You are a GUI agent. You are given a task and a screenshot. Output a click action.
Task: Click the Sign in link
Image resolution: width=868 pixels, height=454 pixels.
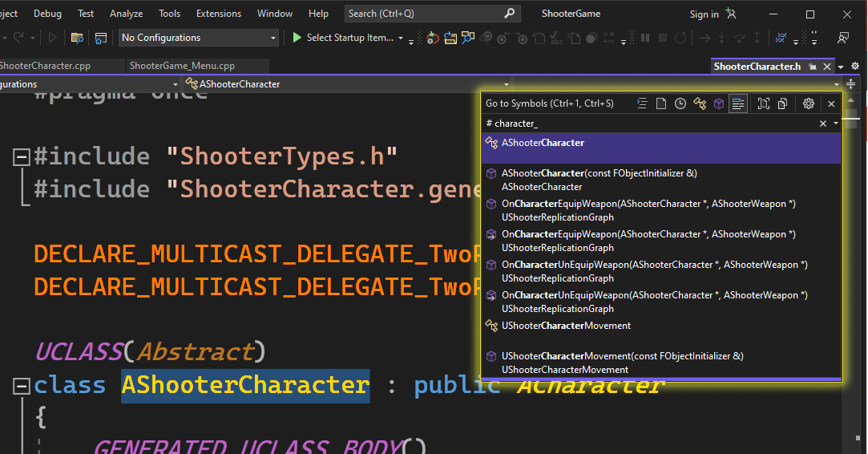coord(704,14)
